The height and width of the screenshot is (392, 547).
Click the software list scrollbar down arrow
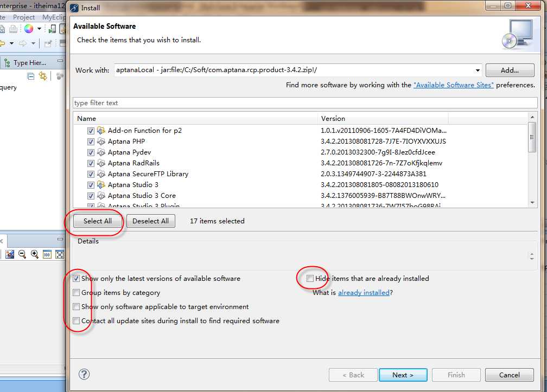532,202
